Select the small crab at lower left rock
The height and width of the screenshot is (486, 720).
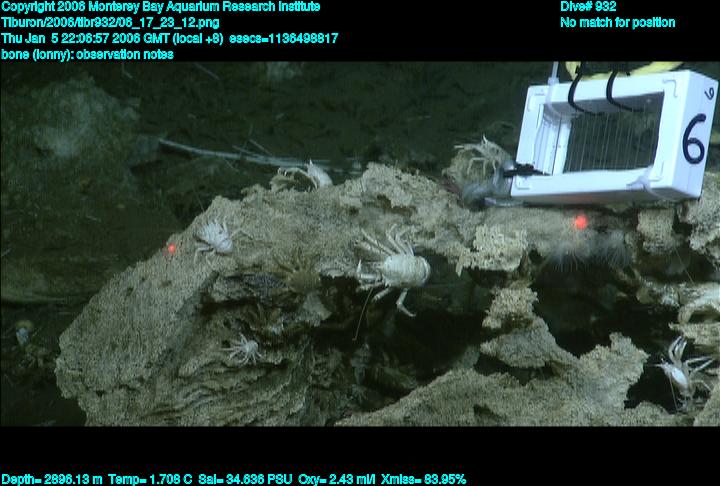coord(242,349)
